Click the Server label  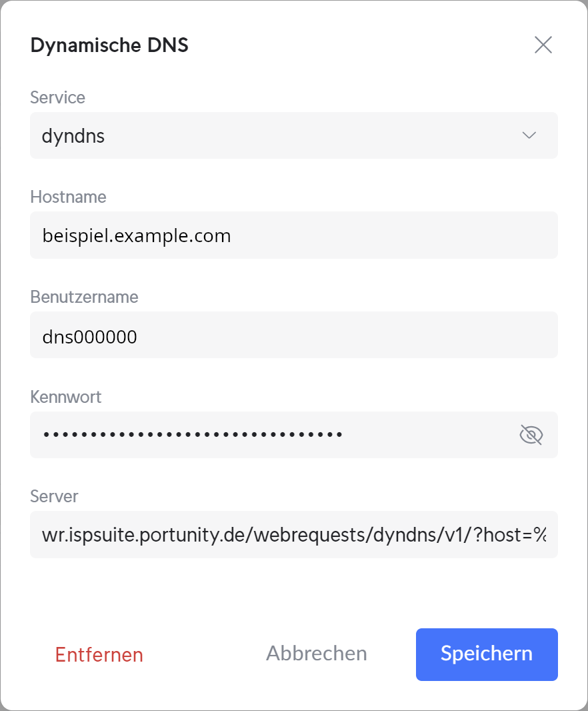[54, 496]
